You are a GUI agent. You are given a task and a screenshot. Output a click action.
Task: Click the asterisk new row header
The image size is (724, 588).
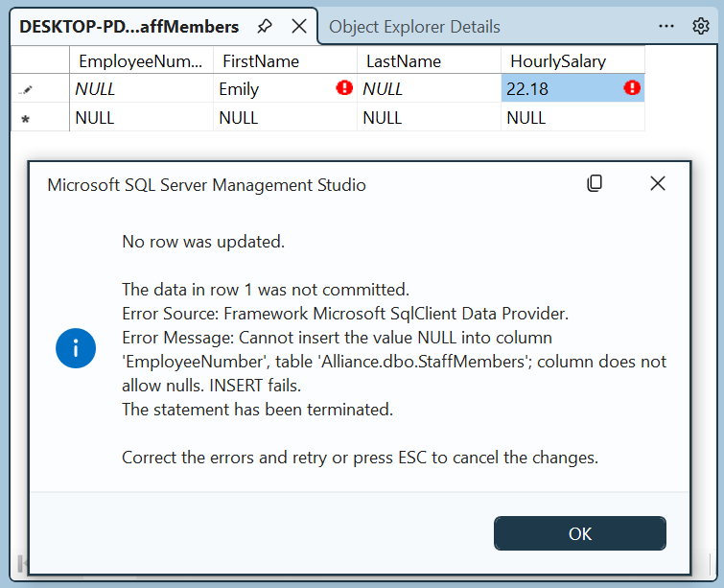(x=40, y=117)
